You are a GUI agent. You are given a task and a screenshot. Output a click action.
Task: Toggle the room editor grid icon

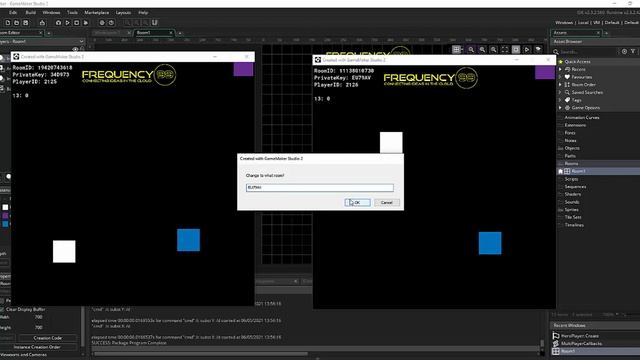456,49
